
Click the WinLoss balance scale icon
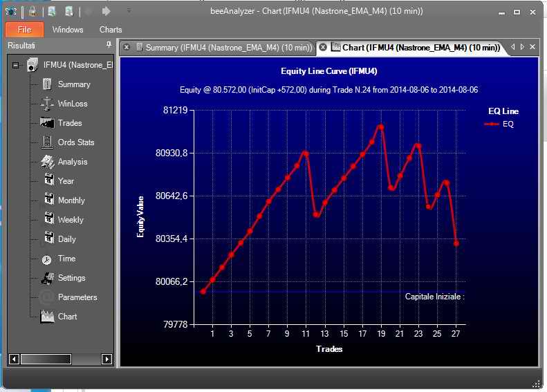tap(47, 104)
